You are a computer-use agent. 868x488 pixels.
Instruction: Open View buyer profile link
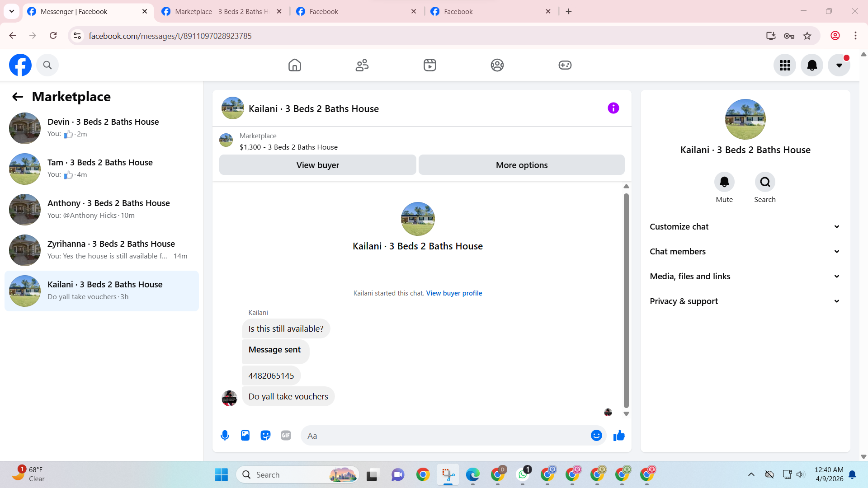(454, 293)
